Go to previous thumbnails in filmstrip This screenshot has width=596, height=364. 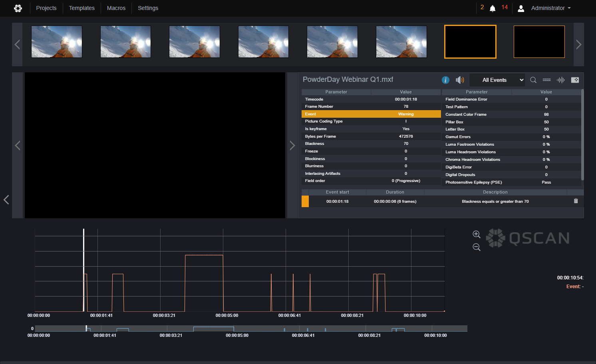[x=17, y=44]
